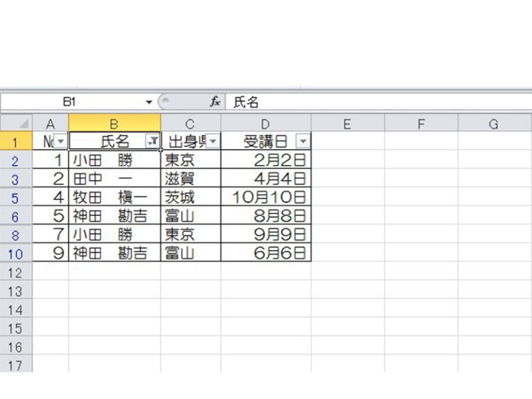Select the cell containing 滋賀
This screenshot has width=532, height=399.
(190, 179)
